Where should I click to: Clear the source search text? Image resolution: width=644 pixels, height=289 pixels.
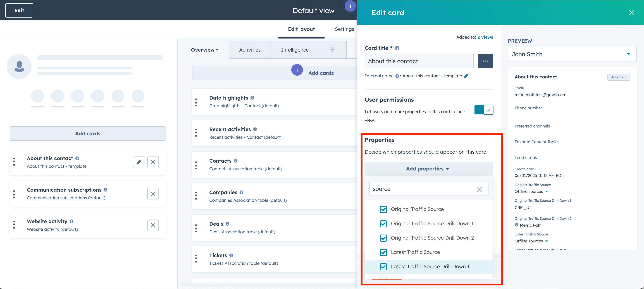pos(479,189)
